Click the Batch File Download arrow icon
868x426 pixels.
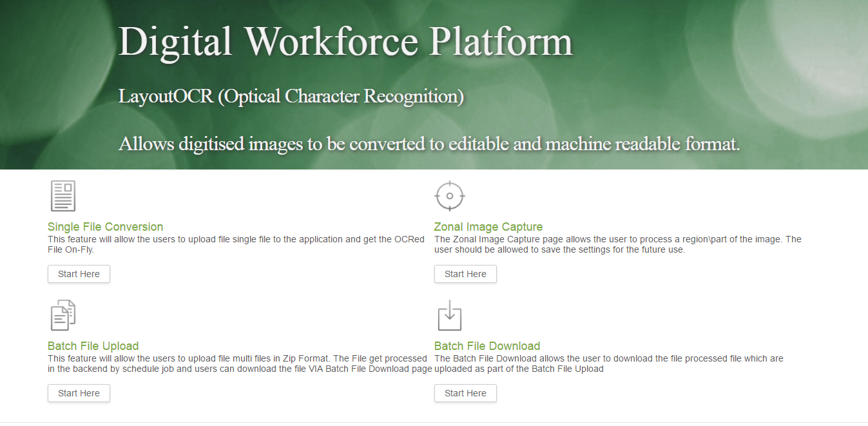click(449, 315)
